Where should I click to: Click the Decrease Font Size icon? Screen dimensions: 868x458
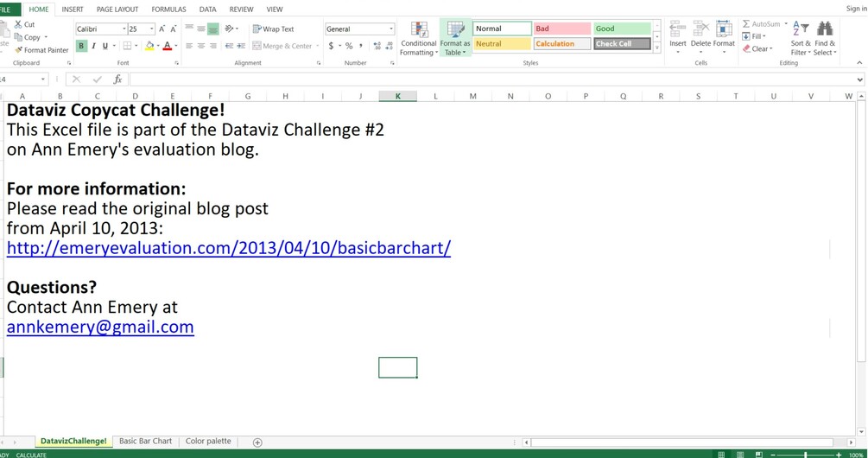[174, 29]
